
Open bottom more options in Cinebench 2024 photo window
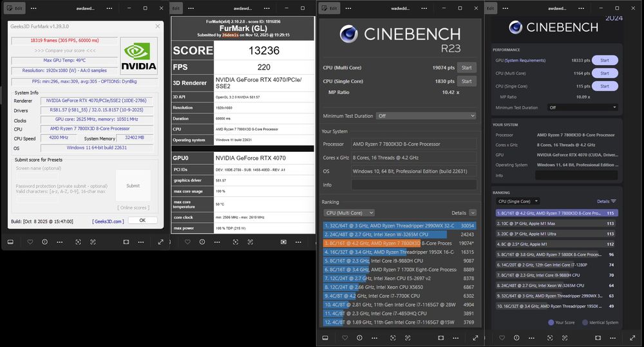[532, 338]
